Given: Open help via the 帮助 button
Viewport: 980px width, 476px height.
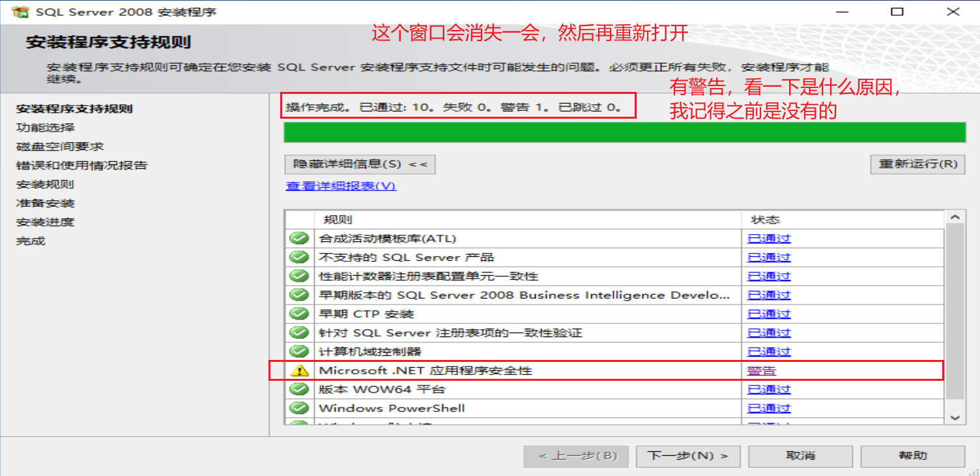Looking at the screenshot, I should click(912, 456).
